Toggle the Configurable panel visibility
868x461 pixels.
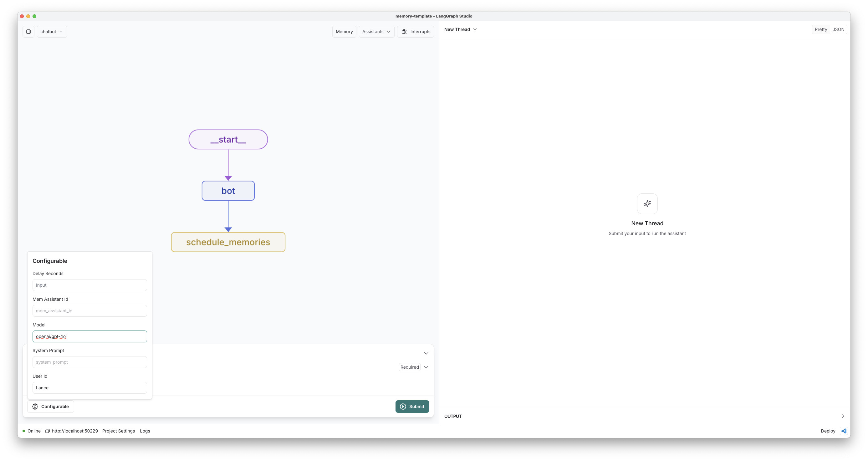50,407
